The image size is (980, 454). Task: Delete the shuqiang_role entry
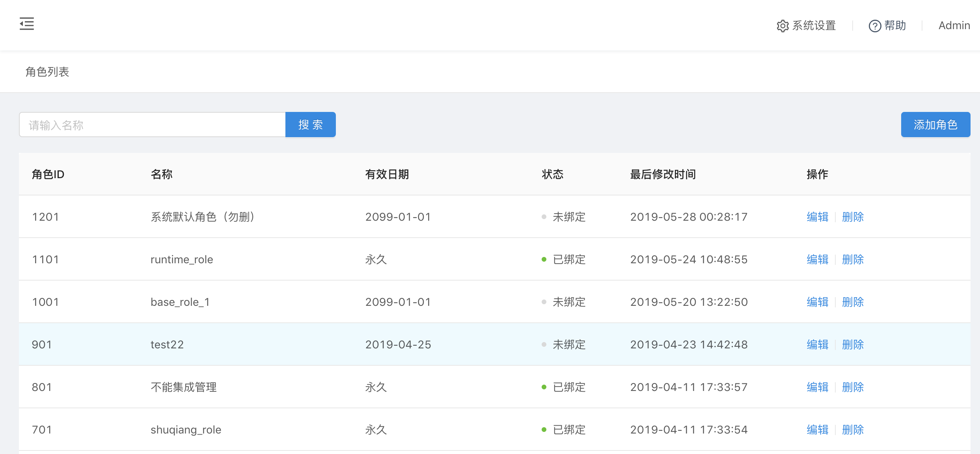pyautogui.click(x=853, y=430)
